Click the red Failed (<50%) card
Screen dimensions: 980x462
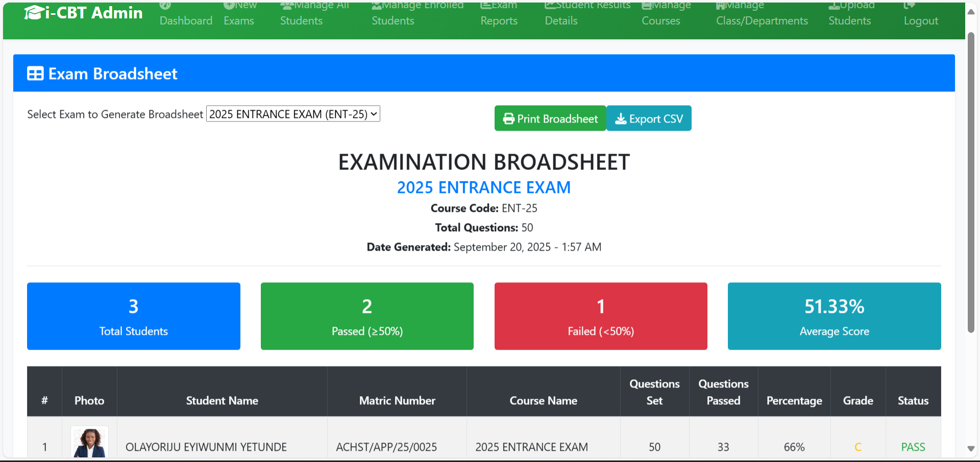600,316
